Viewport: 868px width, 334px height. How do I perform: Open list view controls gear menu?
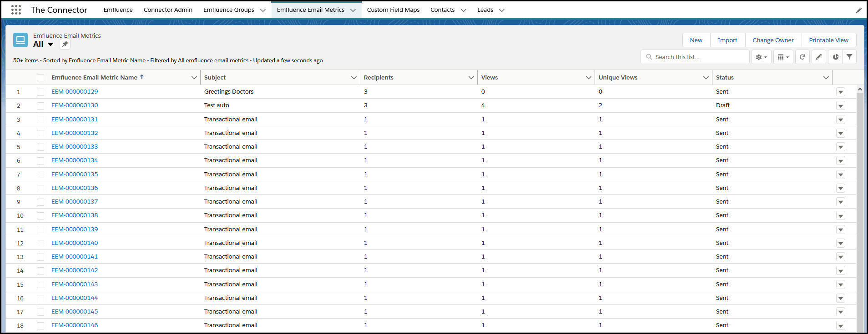click(x=762, y=57)
